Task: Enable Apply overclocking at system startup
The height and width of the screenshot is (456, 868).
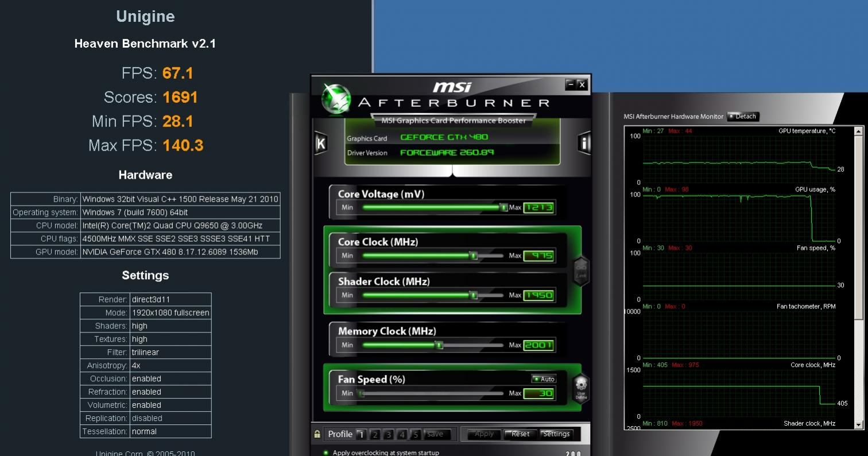Action: [326, 453]
